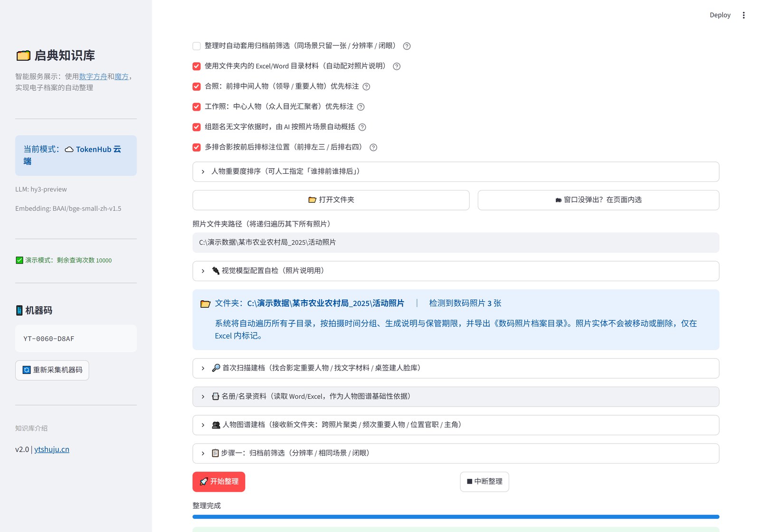Click help icon for Excel/Word 目录材料 option
The height and width of the screenshot is (532, 760).
click(x=397, y=66)
